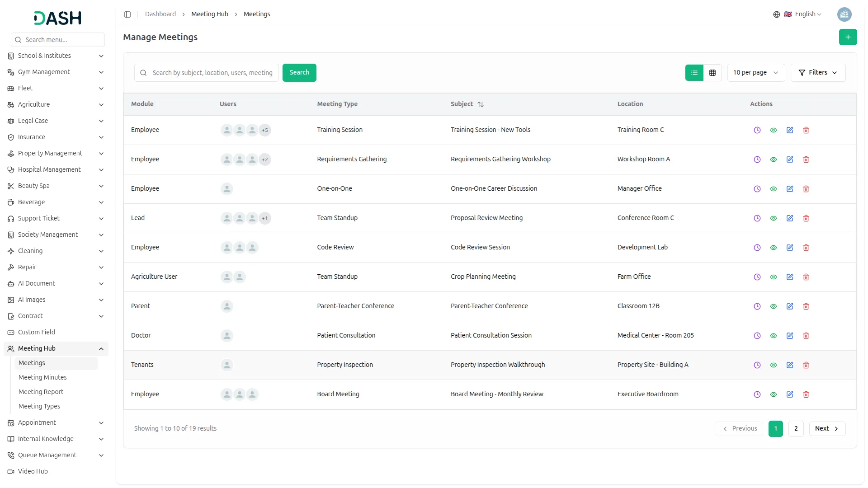Image resolution: width=868 pixels, height=488 pixels.
Task: Open the user profile avatar
Action: click(844, 14)
